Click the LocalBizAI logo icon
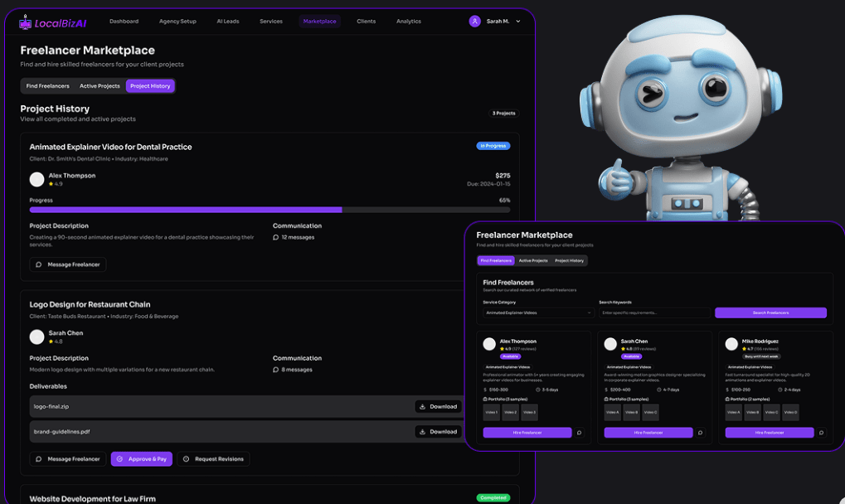 click(x=26, y=22)
